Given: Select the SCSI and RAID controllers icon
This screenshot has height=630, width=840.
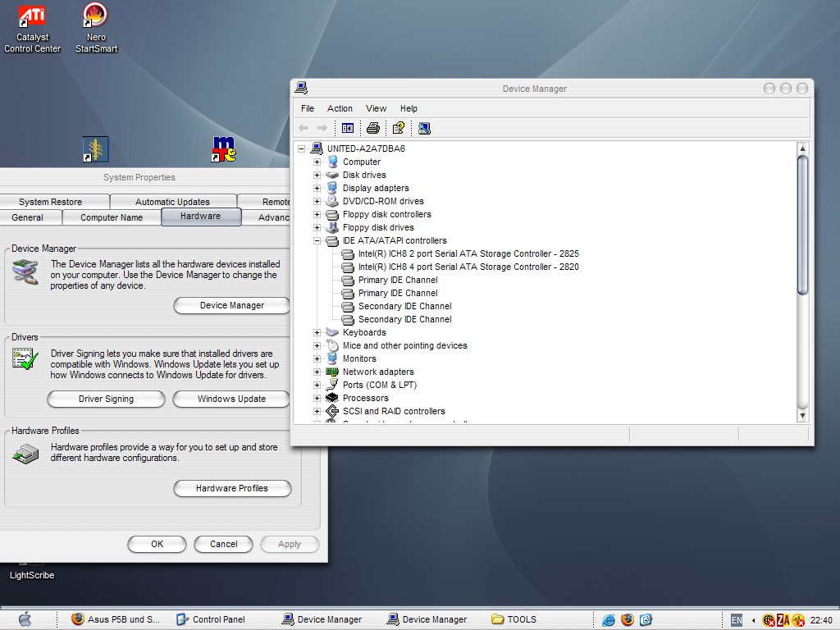Looking at the screenshot, I should click(332, 411).
